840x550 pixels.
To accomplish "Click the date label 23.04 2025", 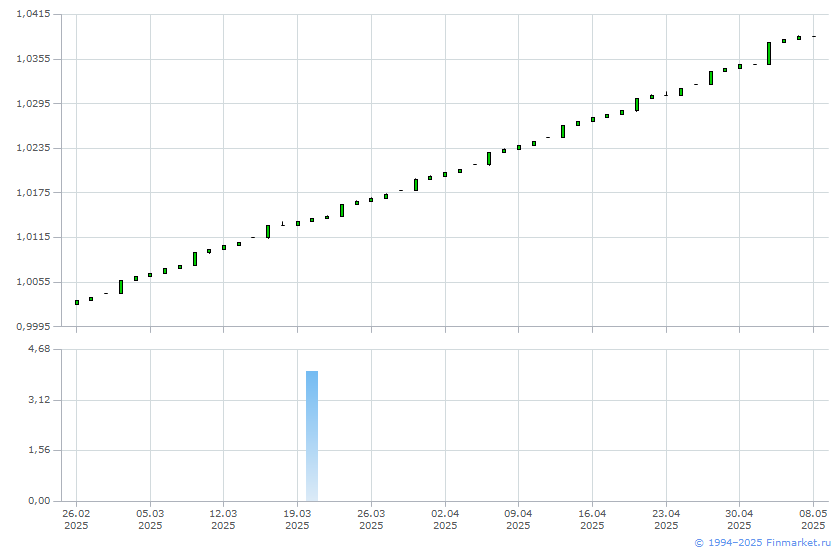I will [666, 519].
